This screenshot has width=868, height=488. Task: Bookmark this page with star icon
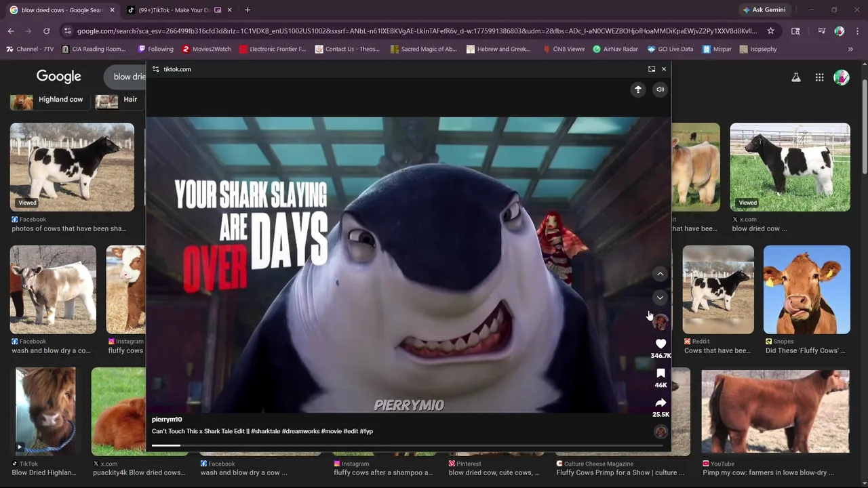click(770, 30)
